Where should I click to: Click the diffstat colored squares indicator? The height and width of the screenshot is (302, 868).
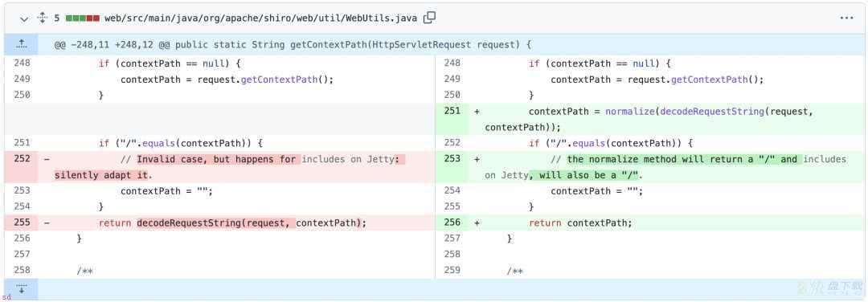point(83,18)
